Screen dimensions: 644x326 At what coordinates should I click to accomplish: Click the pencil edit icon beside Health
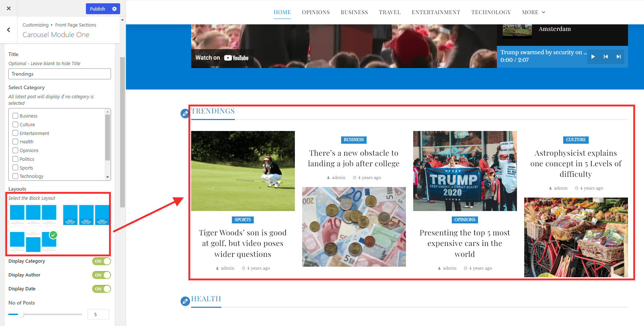(x=185, y=301)
